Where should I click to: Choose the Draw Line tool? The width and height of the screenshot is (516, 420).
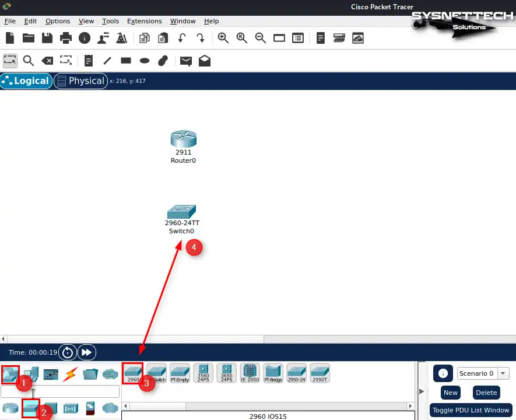[x=107, y=61]
